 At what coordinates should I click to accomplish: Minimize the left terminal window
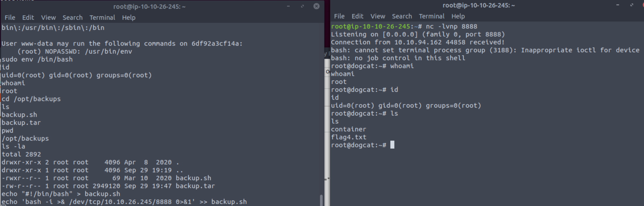[x=288, y=6]
